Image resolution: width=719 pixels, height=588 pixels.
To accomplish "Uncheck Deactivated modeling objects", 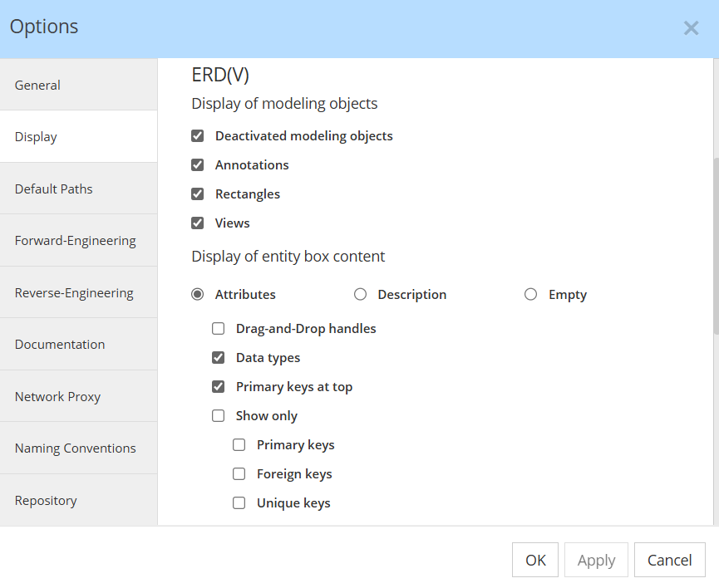I will pos(198,135).
